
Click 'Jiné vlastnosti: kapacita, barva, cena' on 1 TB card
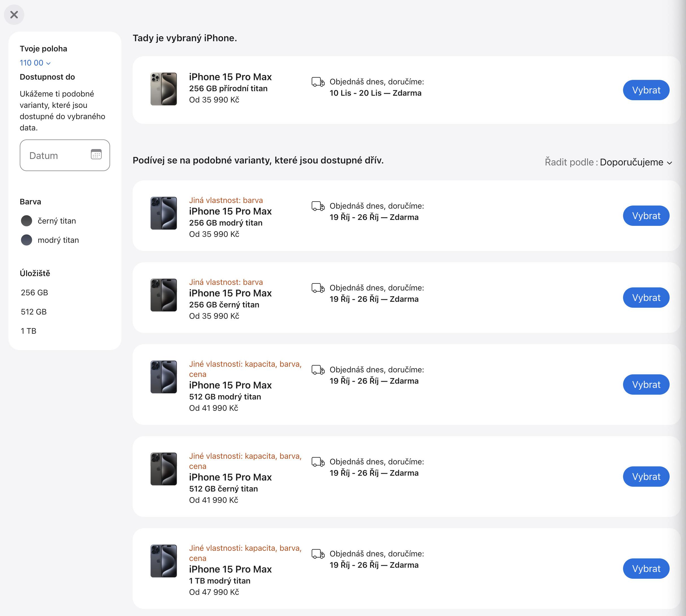(x=245, y=553)
